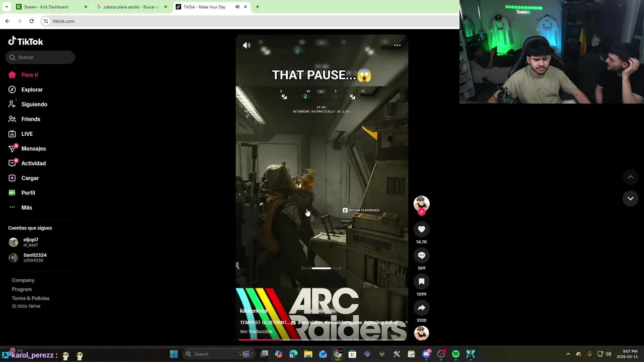Click the tiktok.com address bar
This screenshot has height=362, width=644.
249,21
